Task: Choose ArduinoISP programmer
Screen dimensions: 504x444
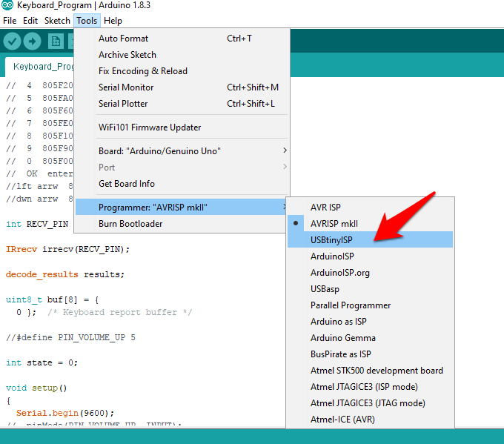Action: [x=371, y=256]
